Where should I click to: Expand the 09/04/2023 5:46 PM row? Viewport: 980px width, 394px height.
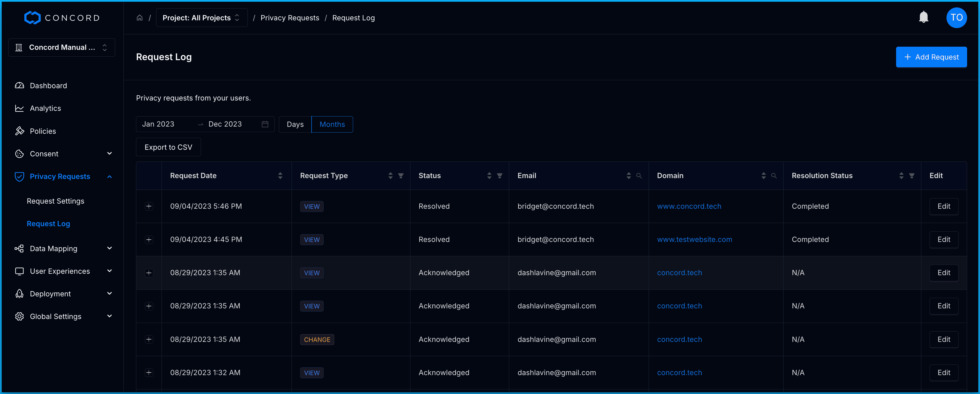[x=149, y=206]
